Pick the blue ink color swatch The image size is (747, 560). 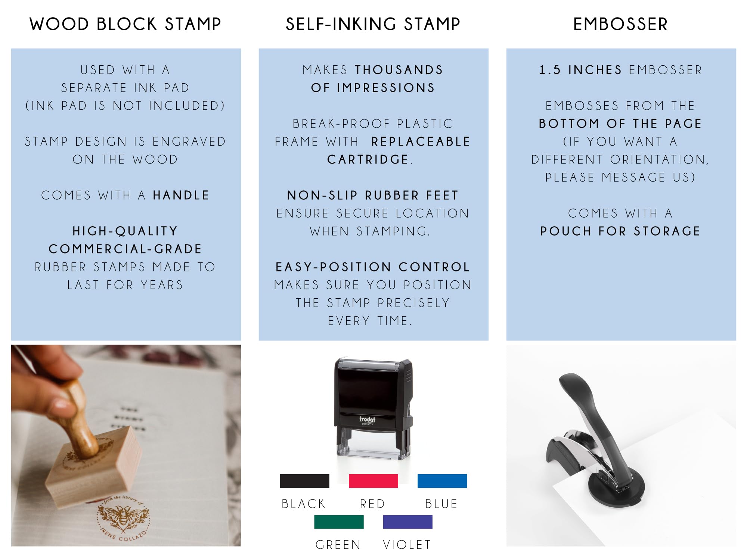(x=442, y=481)
